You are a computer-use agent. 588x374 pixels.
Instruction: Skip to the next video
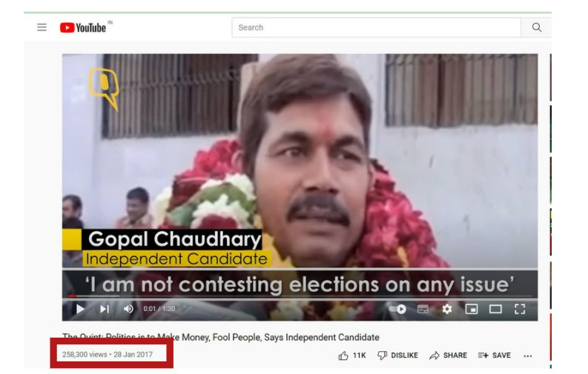[105, 309]
